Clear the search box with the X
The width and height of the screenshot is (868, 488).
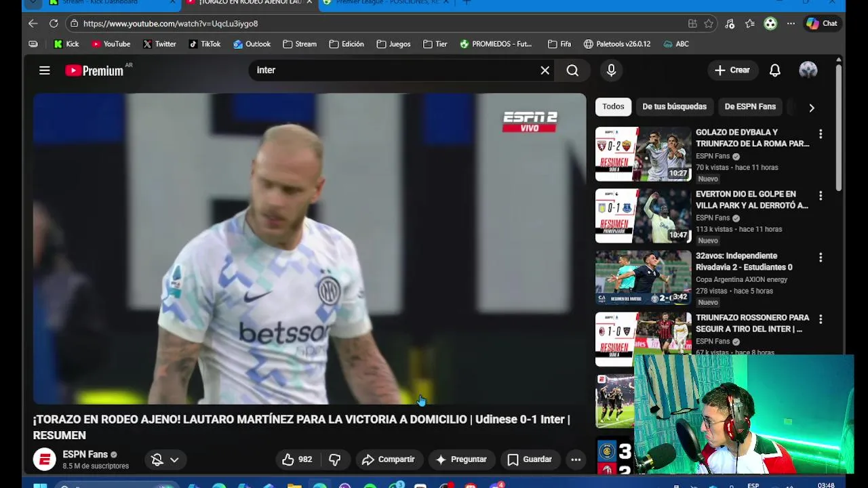pyautogui.click(x=545, y=70)
